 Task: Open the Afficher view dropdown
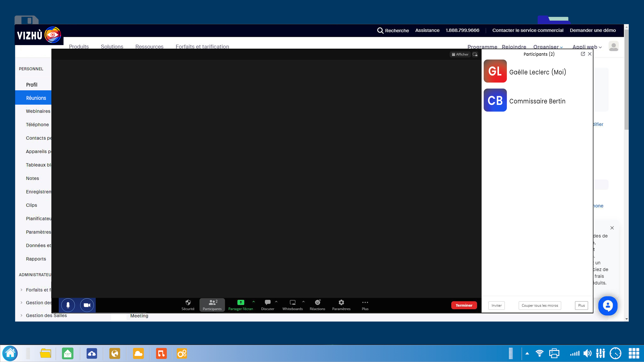pyautogui.click(x=460, y=54)
